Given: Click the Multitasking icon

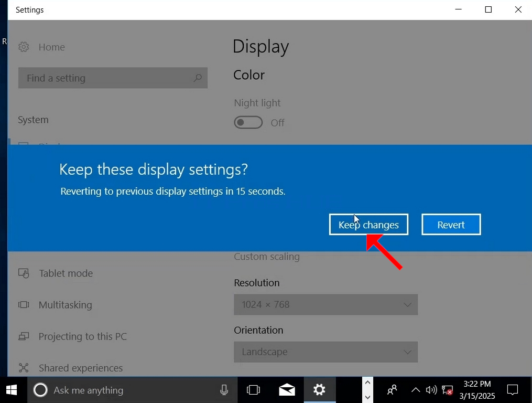Looking at the screenshot, I should click(24, 305).
